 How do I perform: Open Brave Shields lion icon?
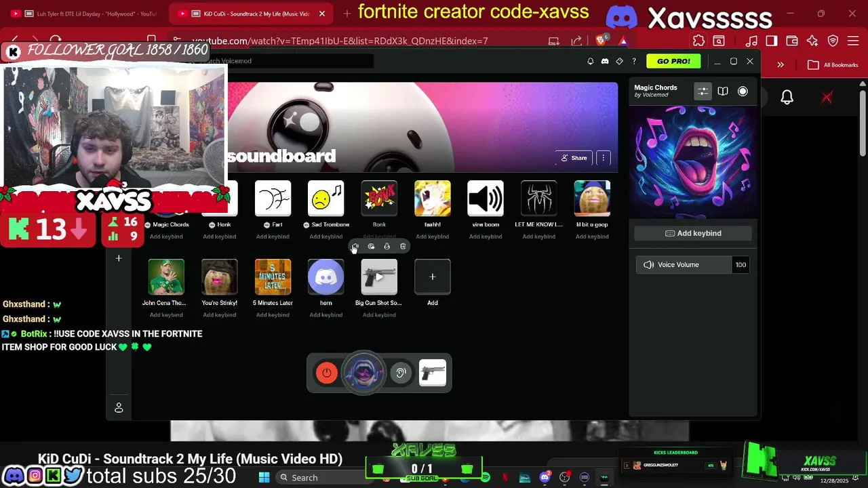[602, 41]
